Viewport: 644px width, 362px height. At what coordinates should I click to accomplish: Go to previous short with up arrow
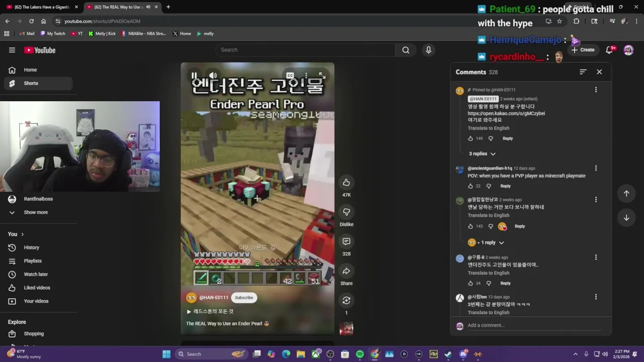626,194
